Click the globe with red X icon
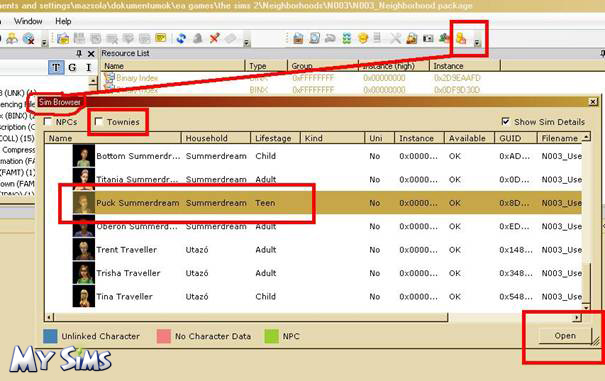Image resolution: width=605 pixels, height=381 pixels. (x=29, y=38)
